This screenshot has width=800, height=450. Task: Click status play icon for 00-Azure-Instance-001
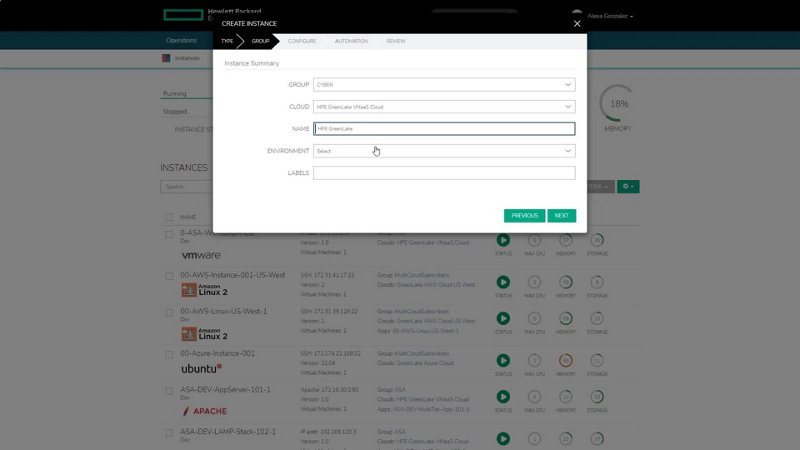pyautogui.click(x=503, y=360)
